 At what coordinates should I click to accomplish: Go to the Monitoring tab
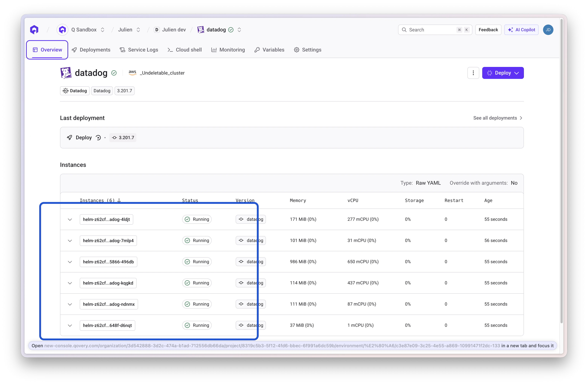(x=228, y=50)
